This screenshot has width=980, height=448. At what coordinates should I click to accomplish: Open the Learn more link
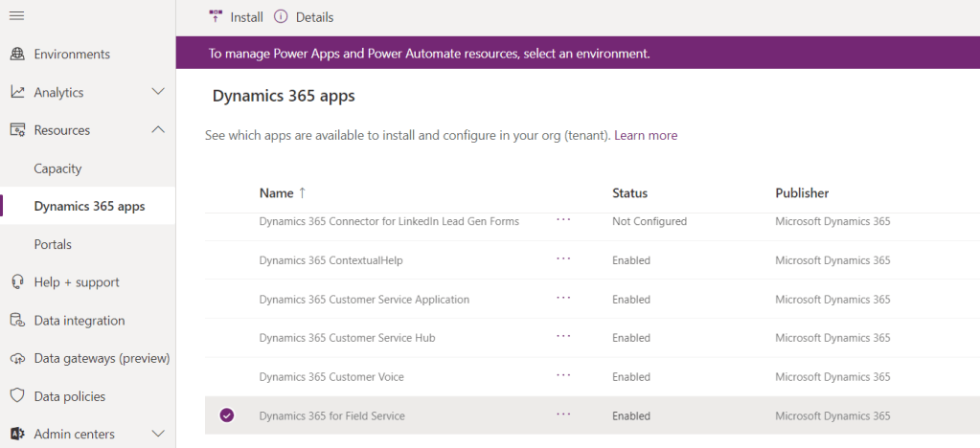click(646, 136)
